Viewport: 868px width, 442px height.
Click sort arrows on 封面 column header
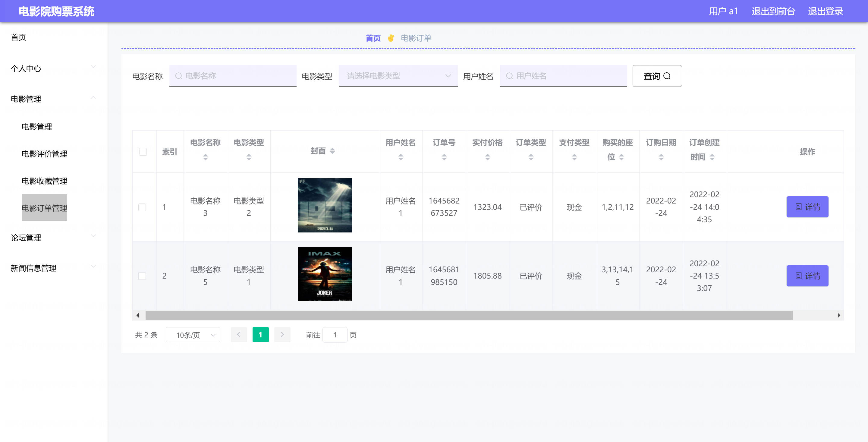coord(332,151)
